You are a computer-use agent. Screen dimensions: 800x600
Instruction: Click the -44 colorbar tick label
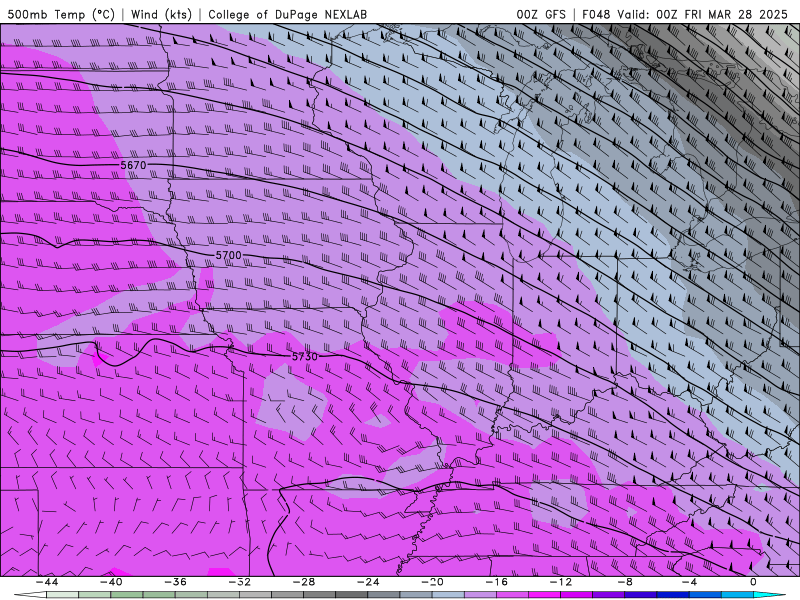click(46, 582)
